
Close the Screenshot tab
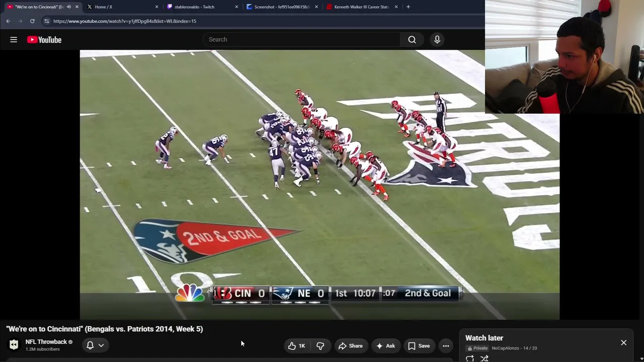point(316,7)
